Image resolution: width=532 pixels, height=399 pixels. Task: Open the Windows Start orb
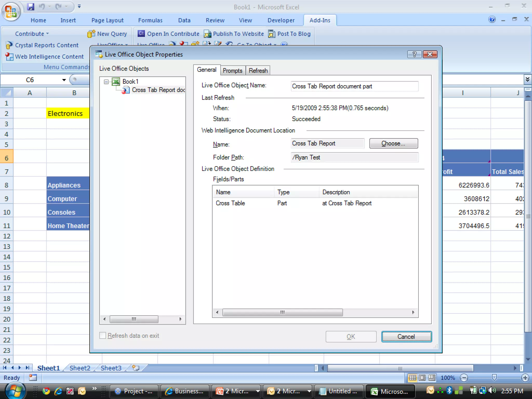click(x=15, y=391)
